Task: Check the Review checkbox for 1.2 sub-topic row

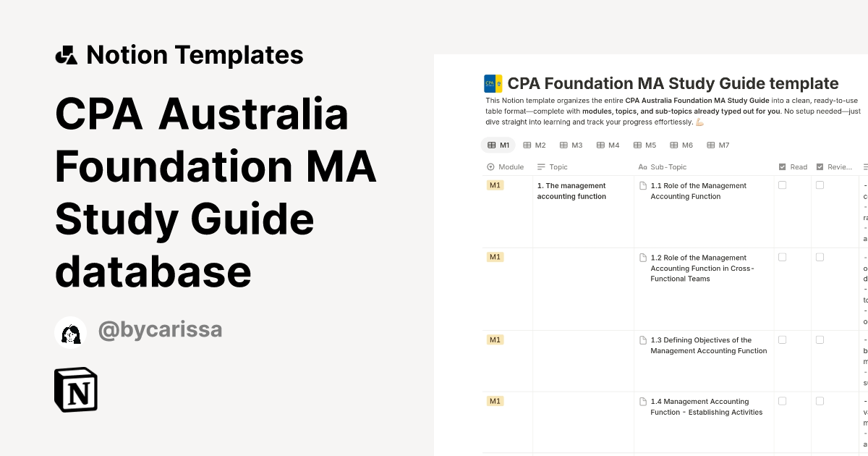Action: [x=820, y=256]
